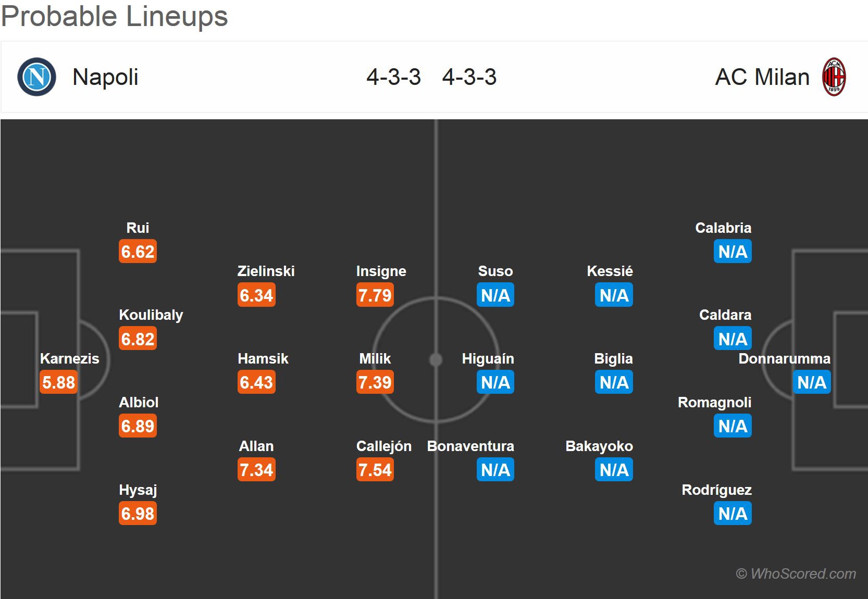Screen dimensions: 868x599
Task: Open the AC Milan team name link
Action: click(x=762, y=77)
